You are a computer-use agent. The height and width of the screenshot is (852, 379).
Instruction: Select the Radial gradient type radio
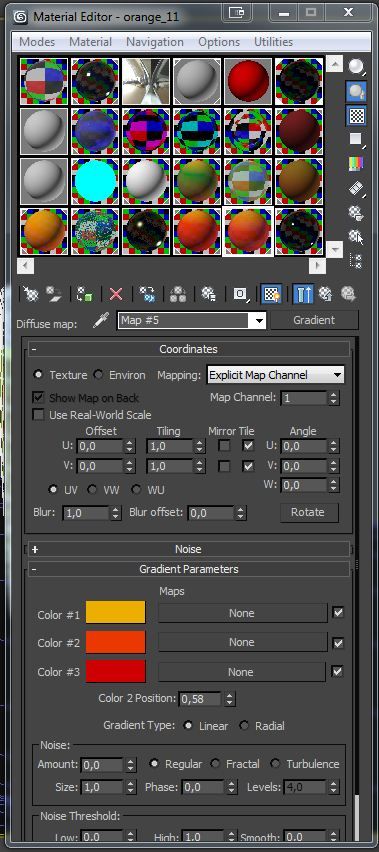pyautogui.click(x=244, y=726)
